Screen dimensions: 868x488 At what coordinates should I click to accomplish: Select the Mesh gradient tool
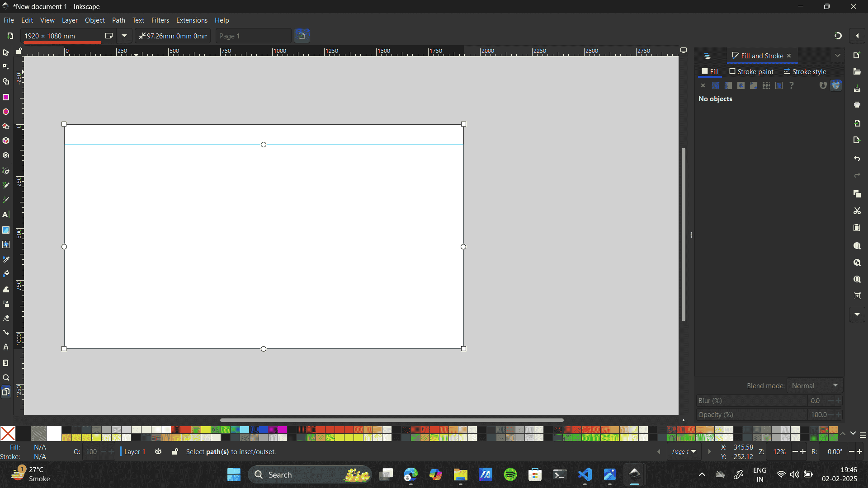[x=6, y=244]
